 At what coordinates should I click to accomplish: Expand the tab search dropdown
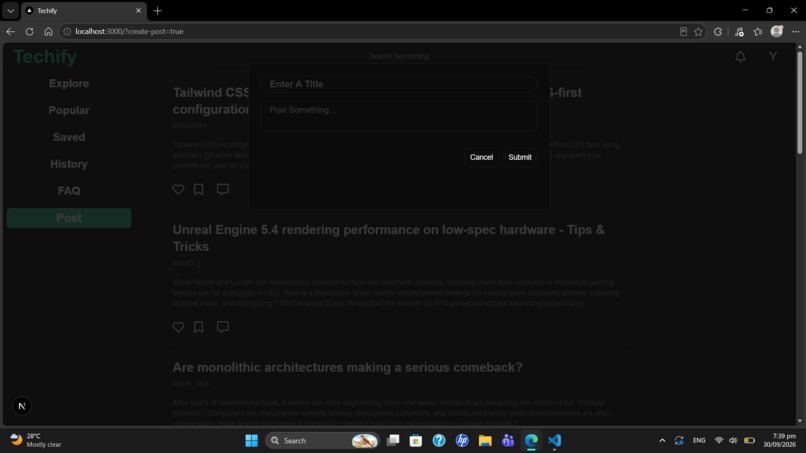[10, 10]
